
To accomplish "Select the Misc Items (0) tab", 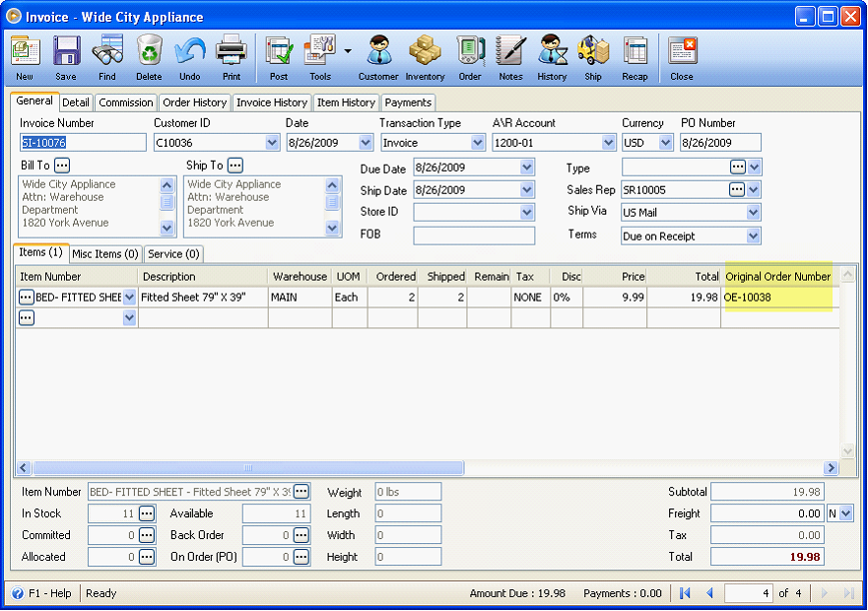I will [x=105, y=253].
